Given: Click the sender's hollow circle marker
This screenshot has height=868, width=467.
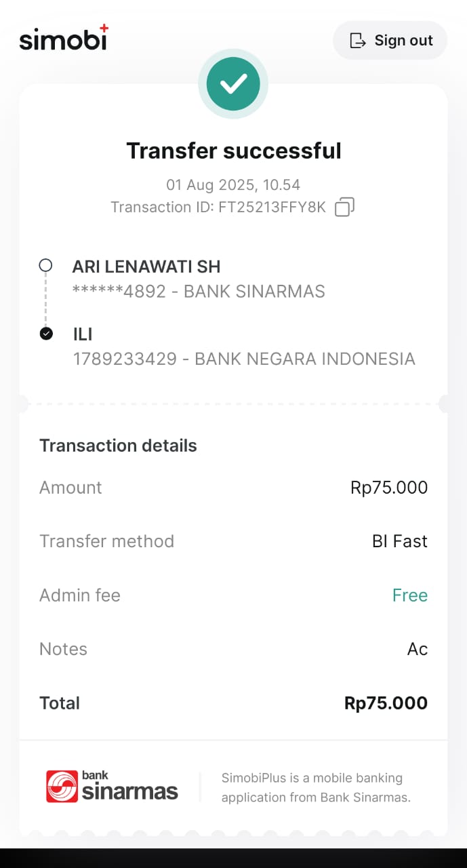Looking at the screenshot, I should pos(45,266).
